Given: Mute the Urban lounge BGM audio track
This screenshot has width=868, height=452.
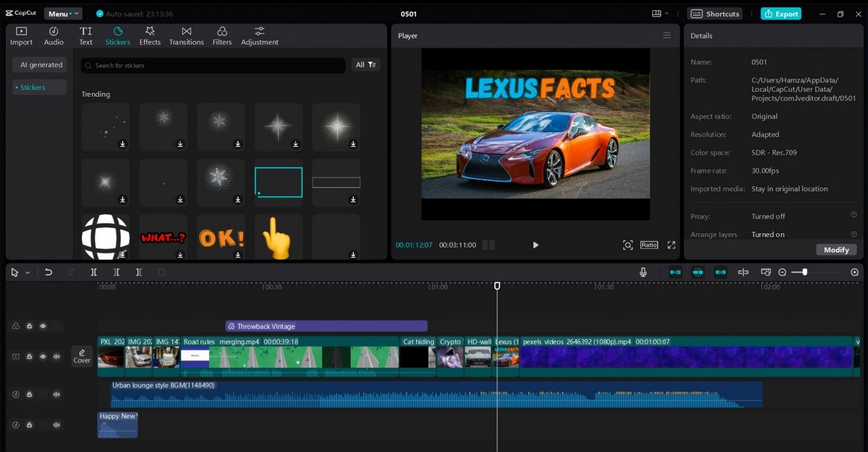Looking at the screenshot, I should click(x=57, y=395).
